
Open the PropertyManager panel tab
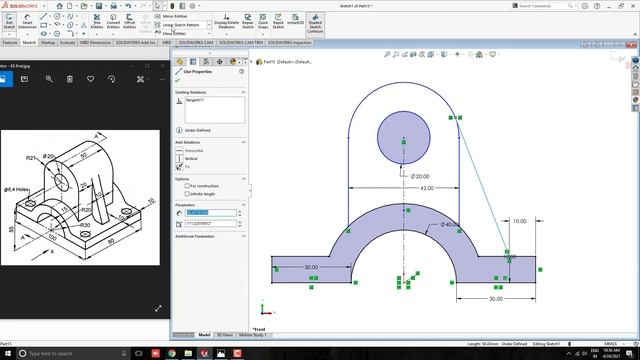(193, 62)
